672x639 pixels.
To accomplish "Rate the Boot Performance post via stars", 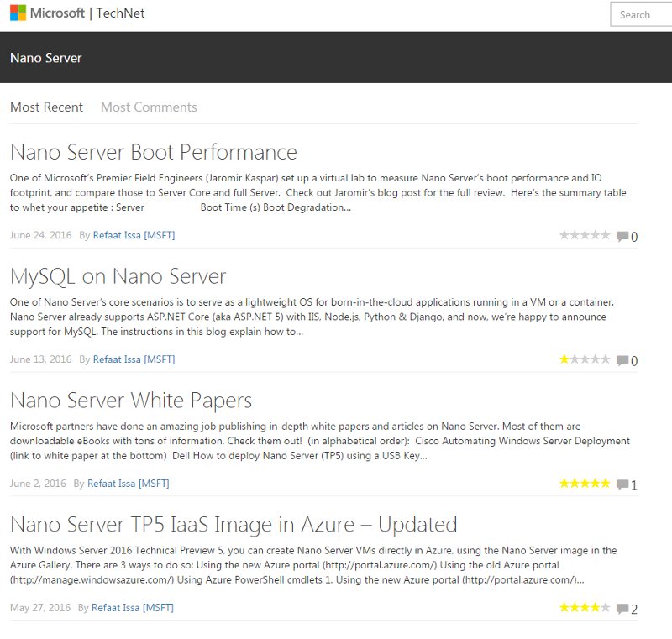I will 585,235.
